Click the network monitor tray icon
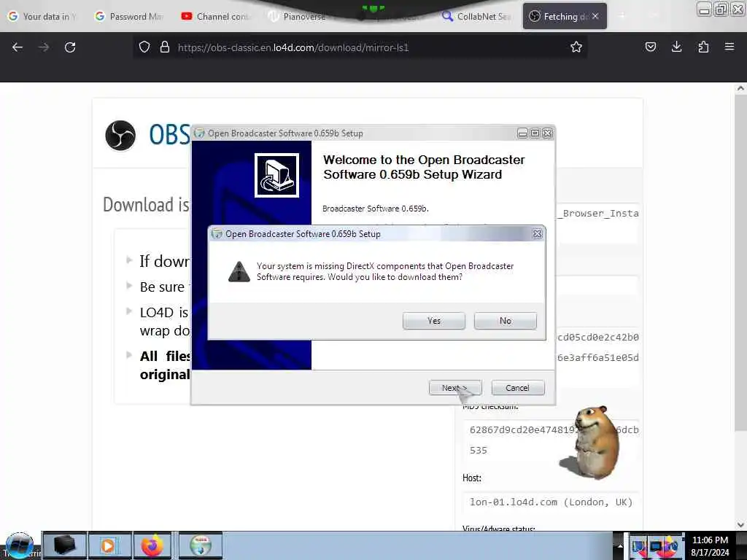This screenshot has width=747, height=560. coord(655,547)
